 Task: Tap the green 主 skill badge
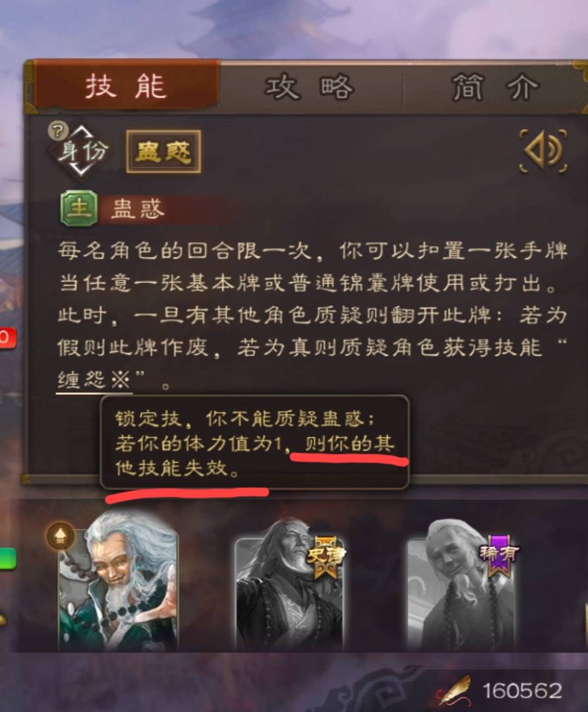click(x=79, y=208)
